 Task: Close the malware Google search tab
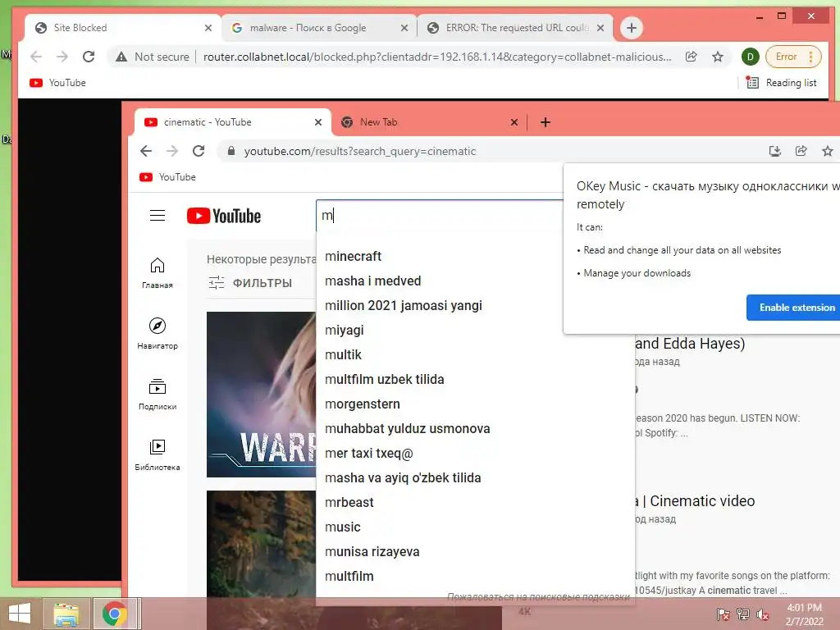[404, 28]
